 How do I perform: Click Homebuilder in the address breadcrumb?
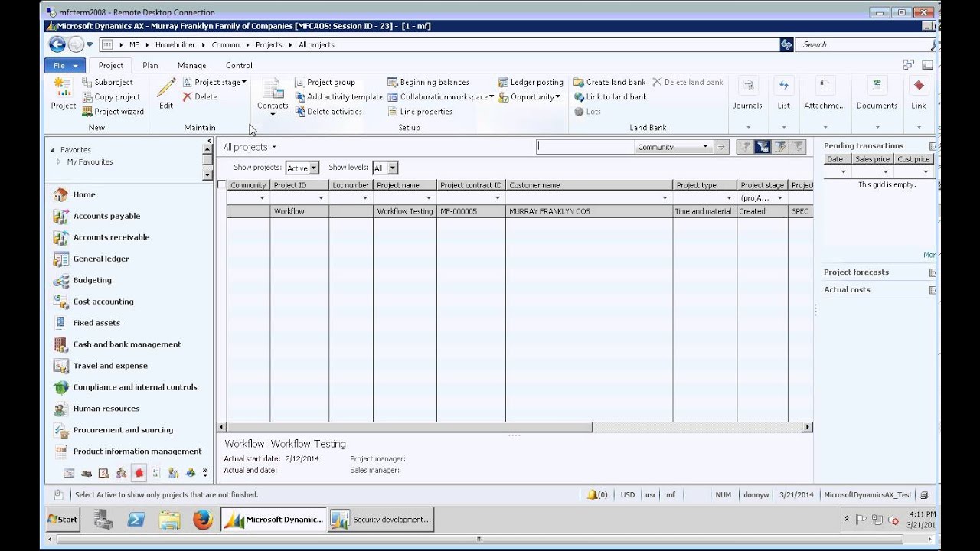pos(175,45)
